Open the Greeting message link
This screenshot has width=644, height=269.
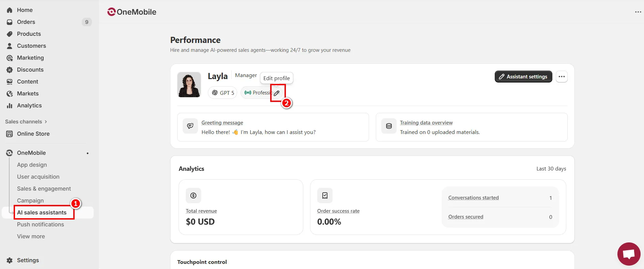pos(222,123)
